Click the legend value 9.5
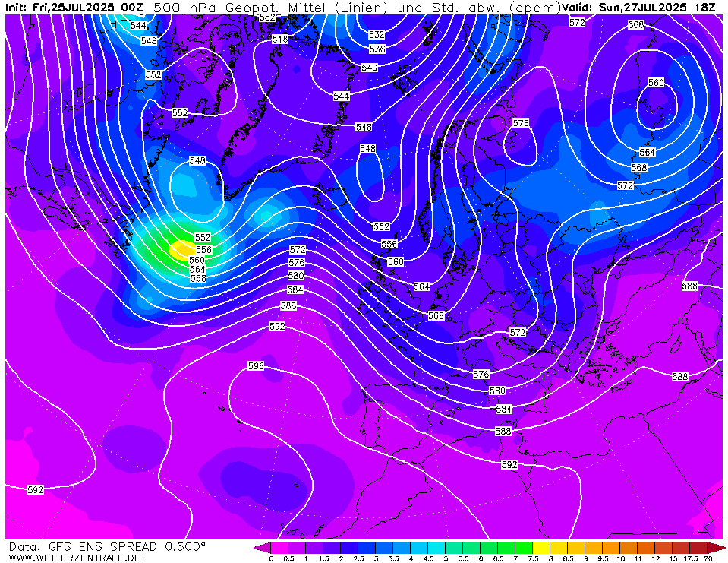Screen dimensions: 728x563 tap(603, 558)
